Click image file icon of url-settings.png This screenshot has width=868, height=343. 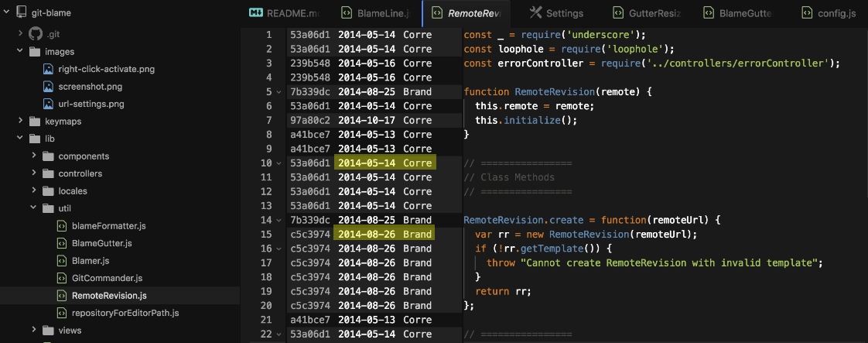pyautogui.click(x=49, y=104)
